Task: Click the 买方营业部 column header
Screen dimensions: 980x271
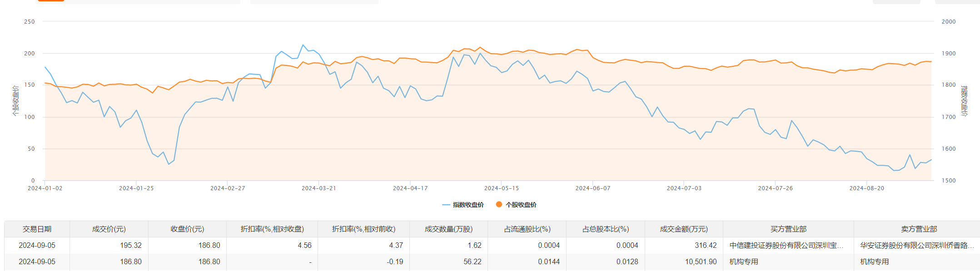Action: [x=788, y=229]
